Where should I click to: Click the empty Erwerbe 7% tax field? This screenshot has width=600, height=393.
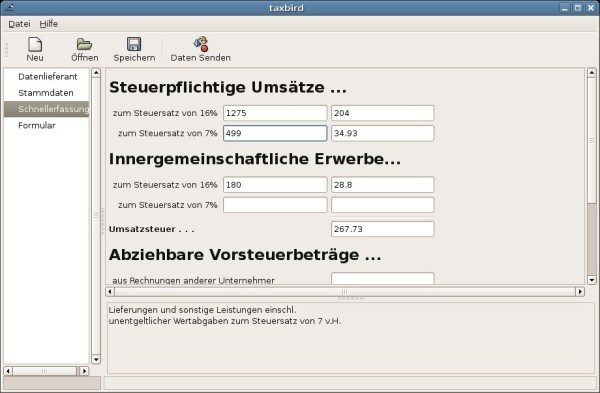[x=383, y=205]
